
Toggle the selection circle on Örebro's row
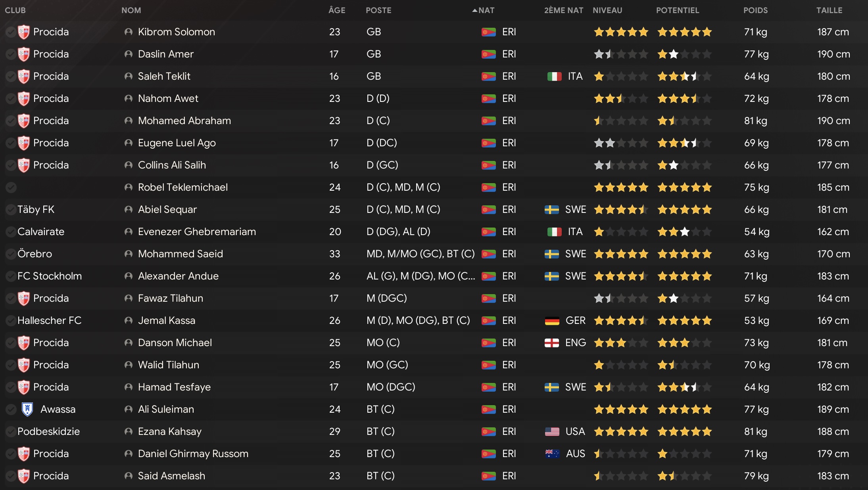pos(11,254)
